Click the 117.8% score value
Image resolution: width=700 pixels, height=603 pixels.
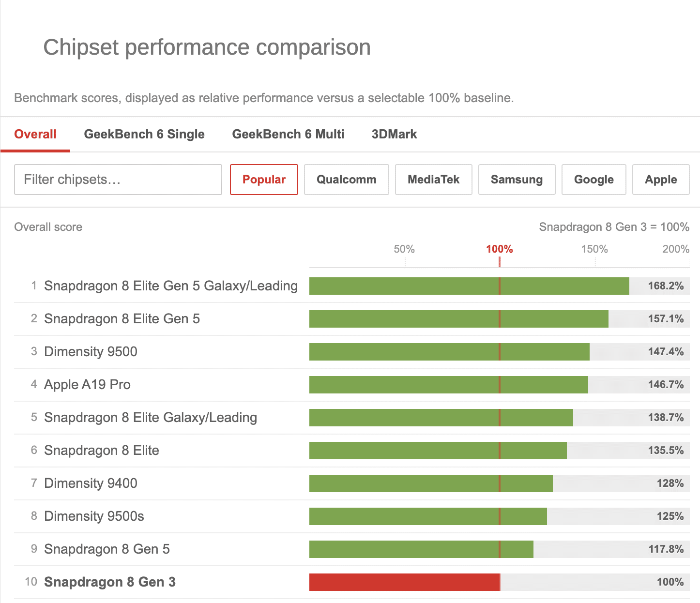click(666, 549)
